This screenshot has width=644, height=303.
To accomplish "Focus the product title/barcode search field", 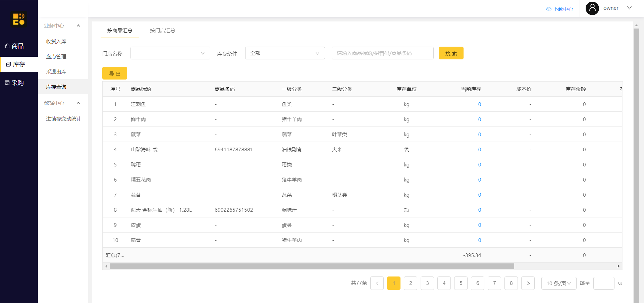I will tap(383, 53).
